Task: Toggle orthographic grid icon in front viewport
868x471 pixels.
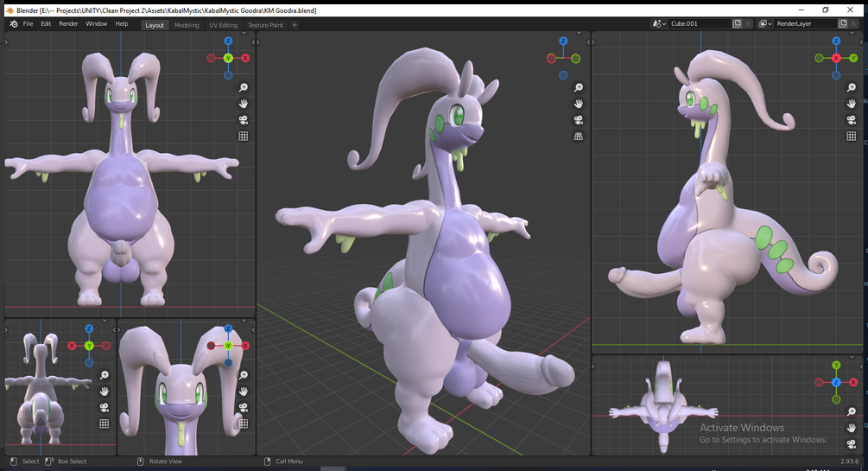Action: [x=243, y=136]
